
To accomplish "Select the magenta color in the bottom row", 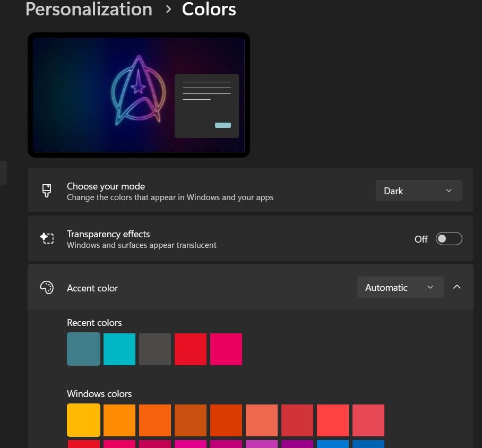I will [x=191, y=445].
